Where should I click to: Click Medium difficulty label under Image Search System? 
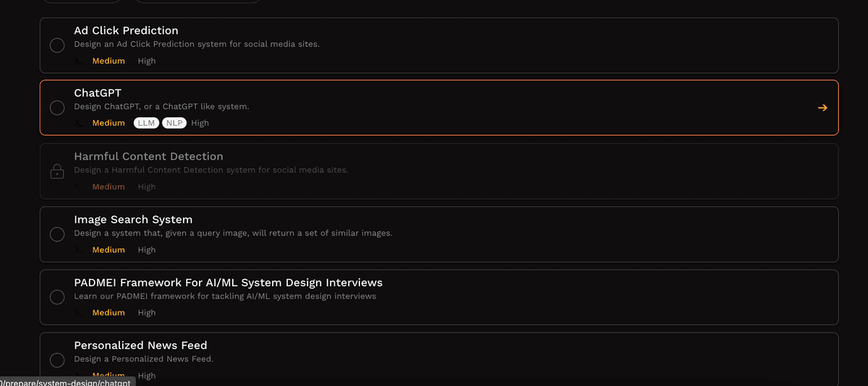tap(109, 249)
